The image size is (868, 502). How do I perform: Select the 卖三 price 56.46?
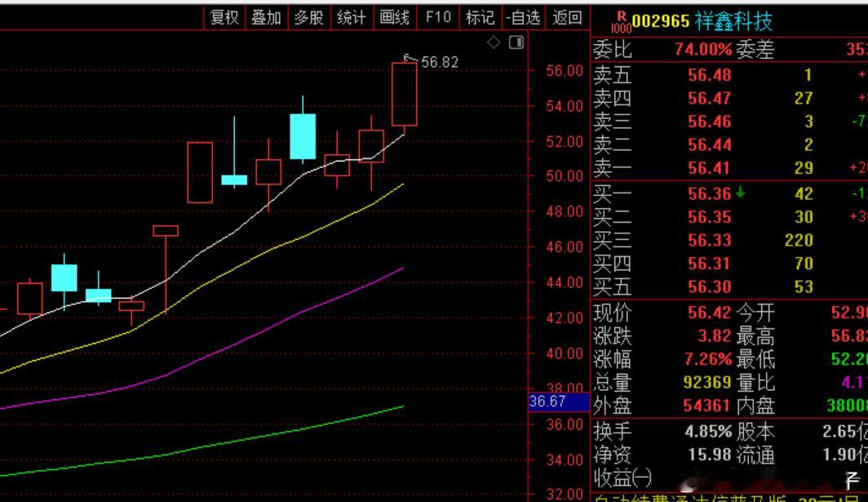click(x=710, y=122)
